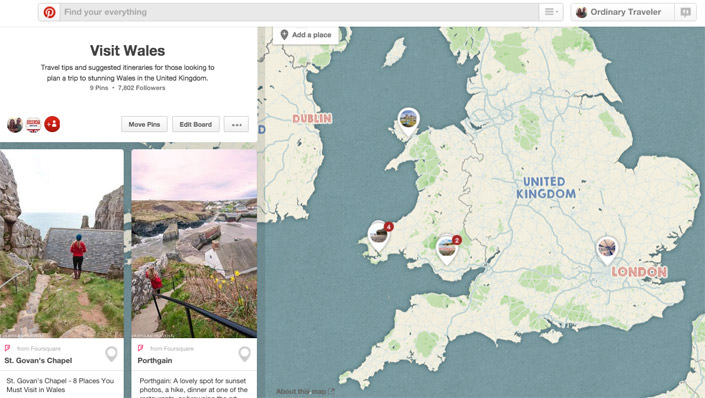Click Foursquare icon on St. Govan's Chapel card
705x398 pixels.
coord(8,348)
